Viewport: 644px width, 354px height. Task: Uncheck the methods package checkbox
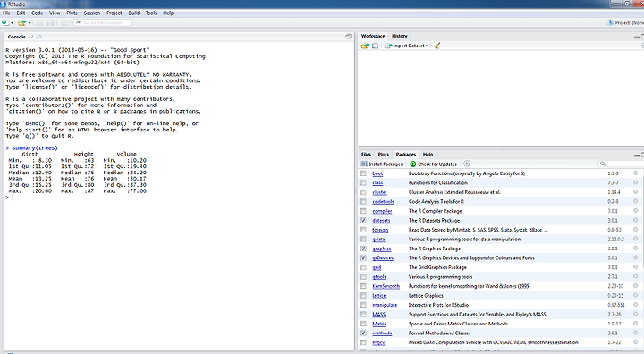[x=363, y=333]
